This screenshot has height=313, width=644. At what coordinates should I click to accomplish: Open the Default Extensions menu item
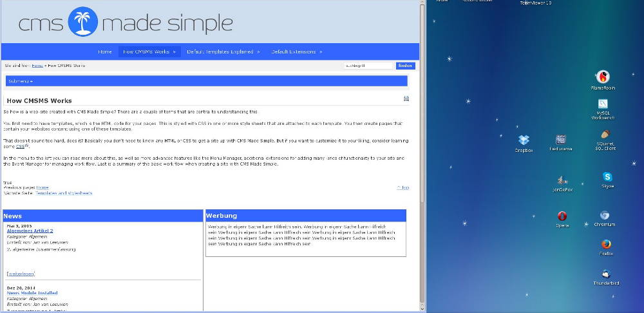[296, 52]
